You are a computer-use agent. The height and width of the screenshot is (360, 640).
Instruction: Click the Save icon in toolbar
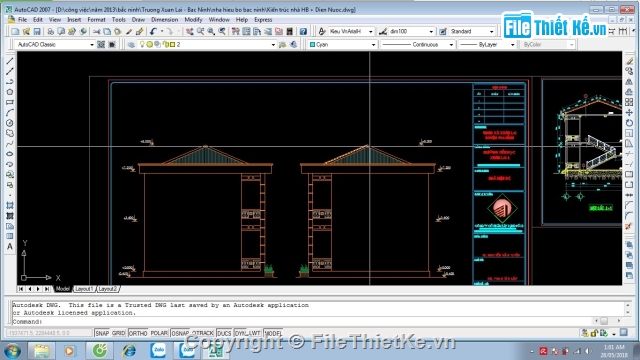tap(37, 31)
